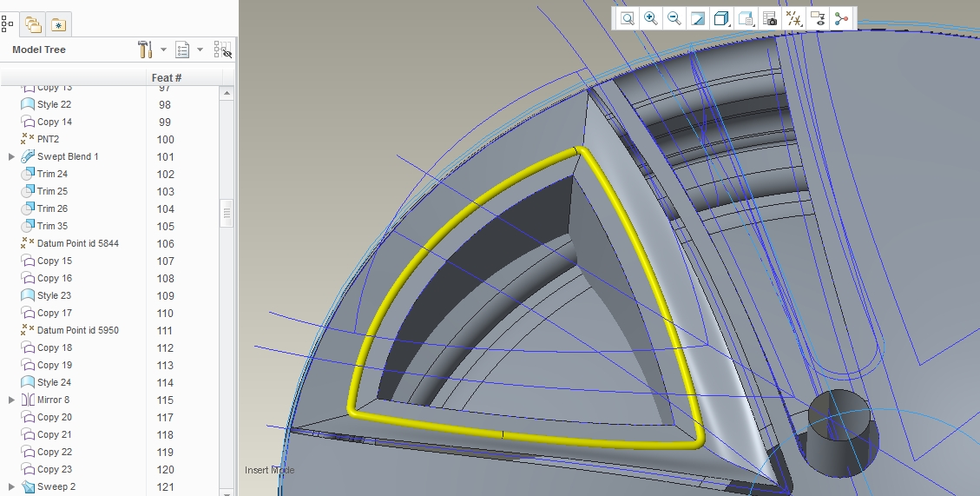This screenshot has width=980, height=496.
Task: Switch to the Favorites tab
Action: (x=58, y=24)
